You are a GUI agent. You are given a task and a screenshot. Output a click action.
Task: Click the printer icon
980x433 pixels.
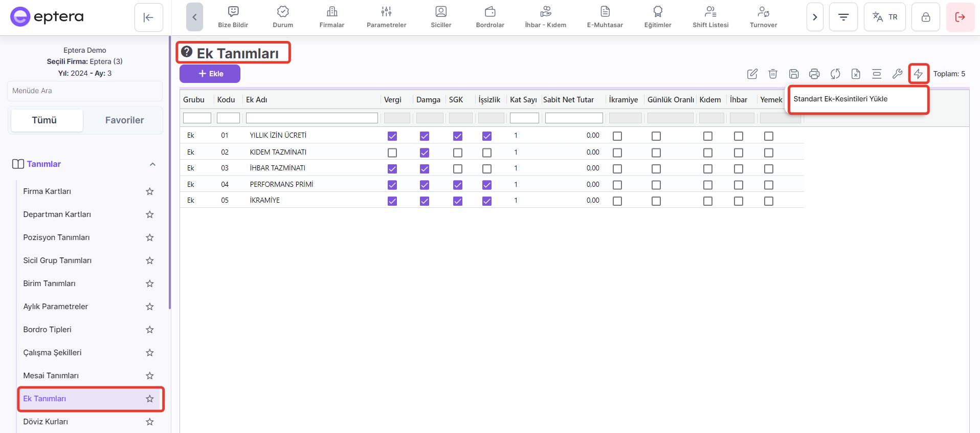[814, 74]
